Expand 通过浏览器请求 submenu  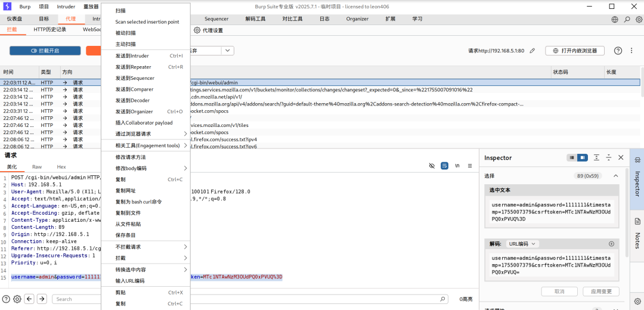[146, 134]
